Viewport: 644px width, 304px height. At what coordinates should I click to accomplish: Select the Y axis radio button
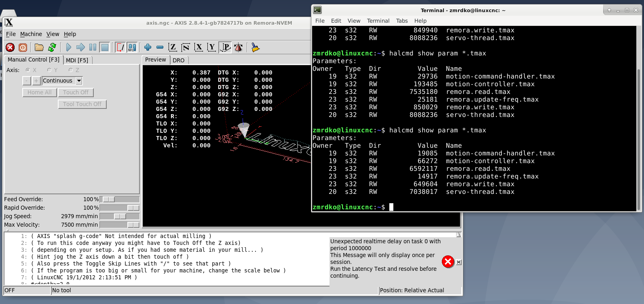pos(49,70)
